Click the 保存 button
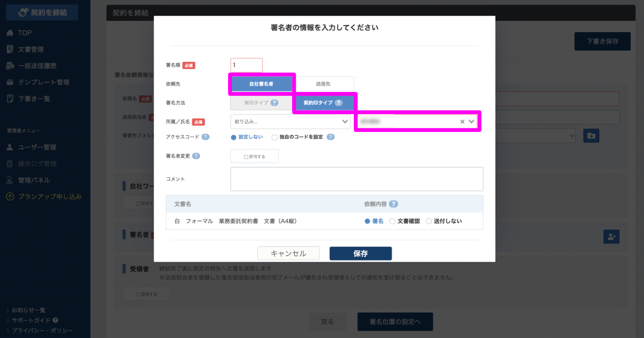The width and height of the screenshot is (644, 338). [361, 253]
